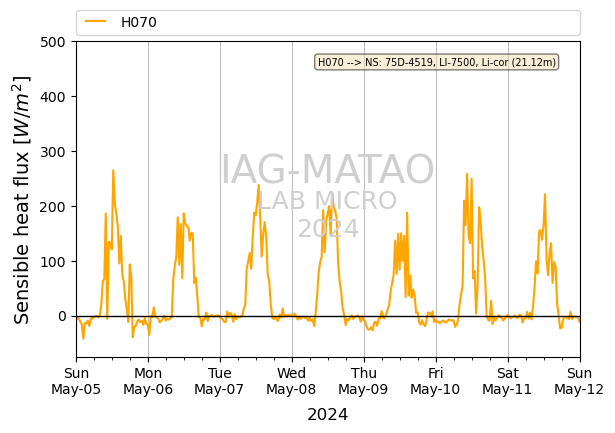Click the Sat May-11 date label

tap(507, 381)
